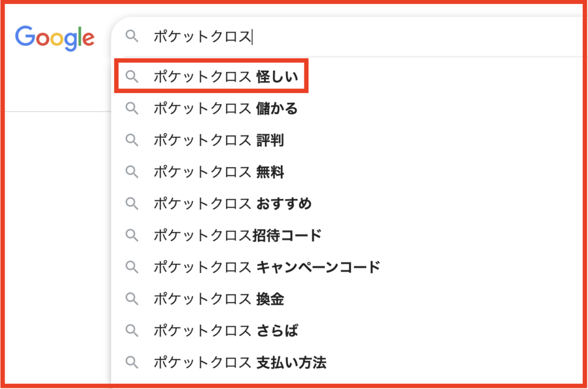Pick the ポケットクロス 無料 suggestion

[219, 171]
